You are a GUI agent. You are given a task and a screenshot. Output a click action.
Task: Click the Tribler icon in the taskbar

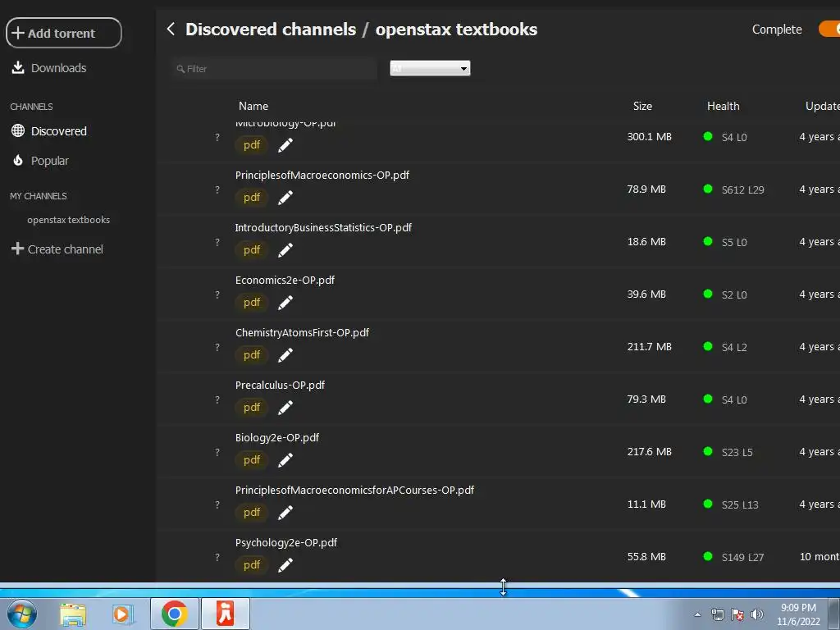[x=226, y=614]
